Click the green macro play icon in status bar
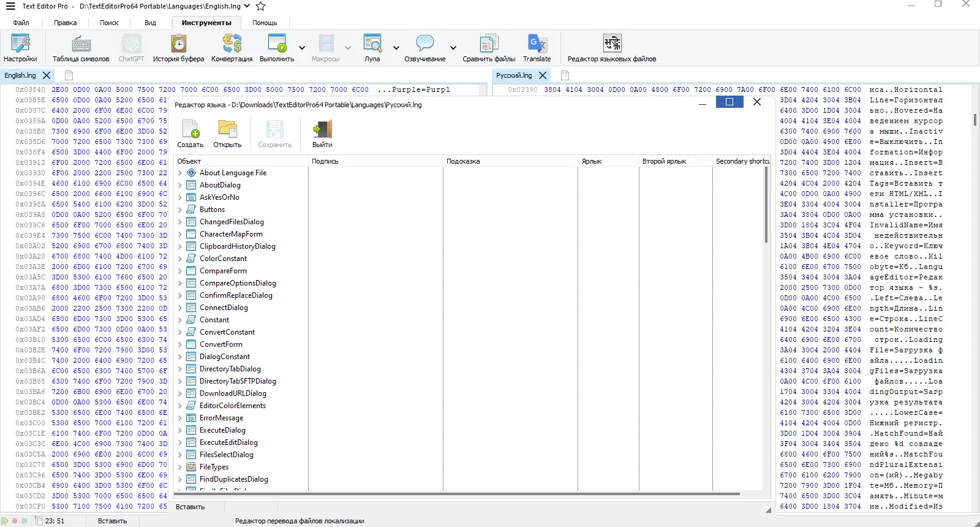Viewport: 980px width, 527px height. (x=5, y=521)
